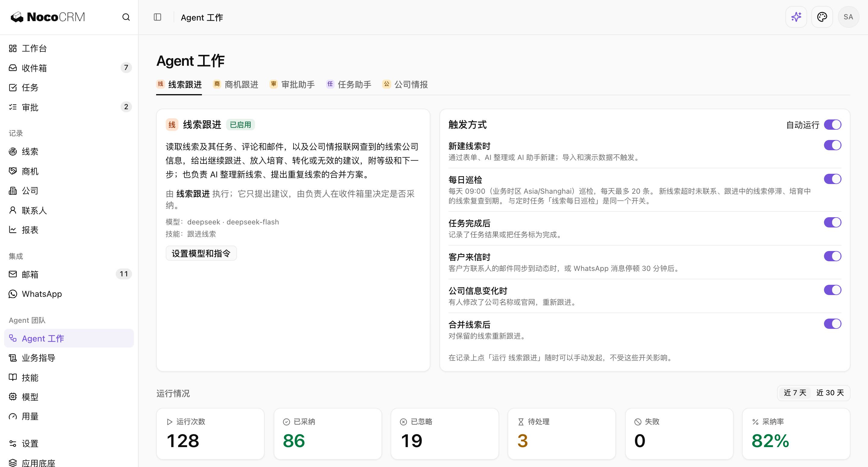868x467 pixels.
Task: Open 收件箱 in the sidebar
Action: 69,68
